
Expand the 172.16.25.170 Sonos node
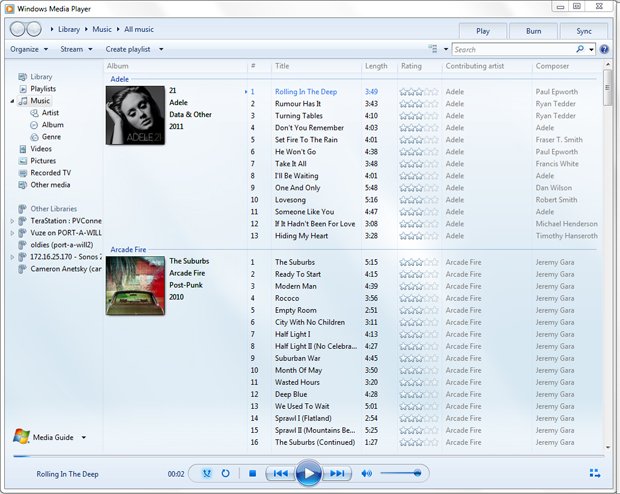pos(12,257)
